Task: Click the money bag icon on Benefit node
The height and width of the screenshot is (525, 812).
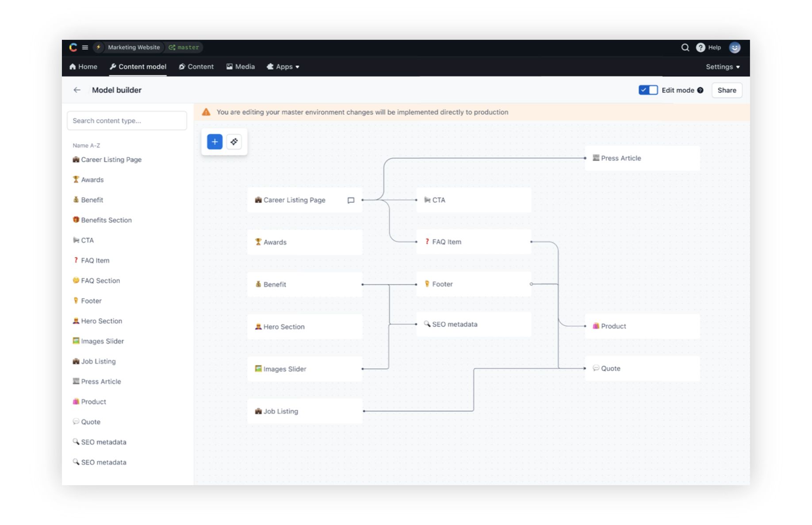Action: (x=258, y=284)
